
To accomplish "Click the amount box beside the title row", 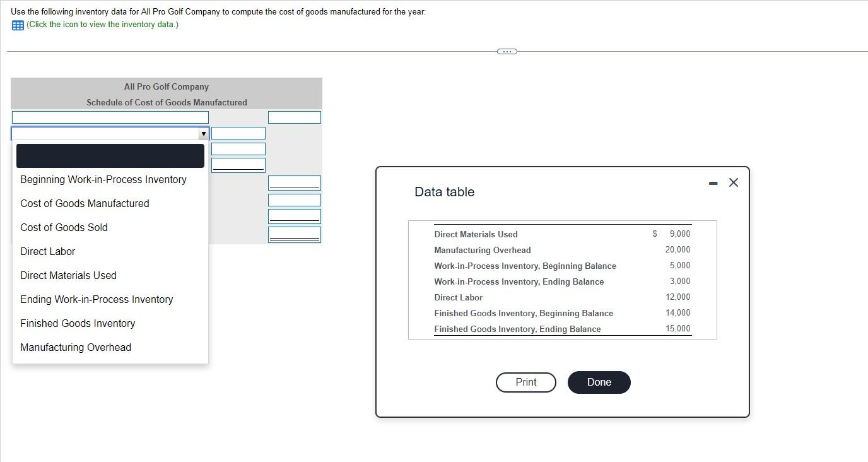I will 294,117.
